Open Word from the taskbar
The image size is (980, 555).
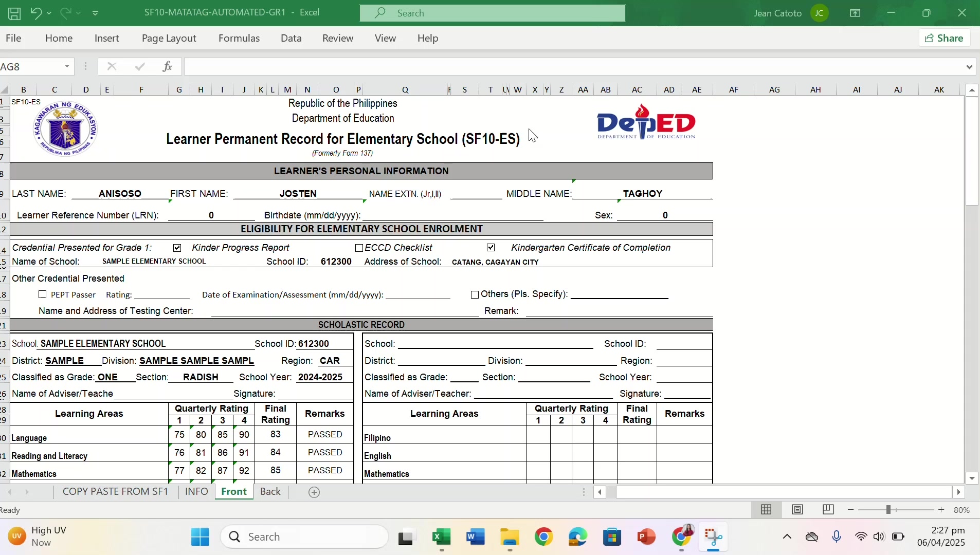coord(476,538)
